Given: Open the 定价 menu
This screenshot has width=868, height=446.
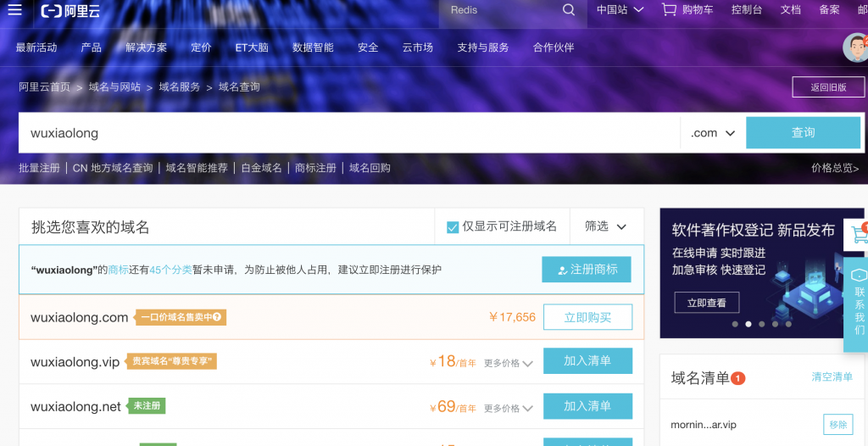Looking at the screenshot, I should point(201,47).
